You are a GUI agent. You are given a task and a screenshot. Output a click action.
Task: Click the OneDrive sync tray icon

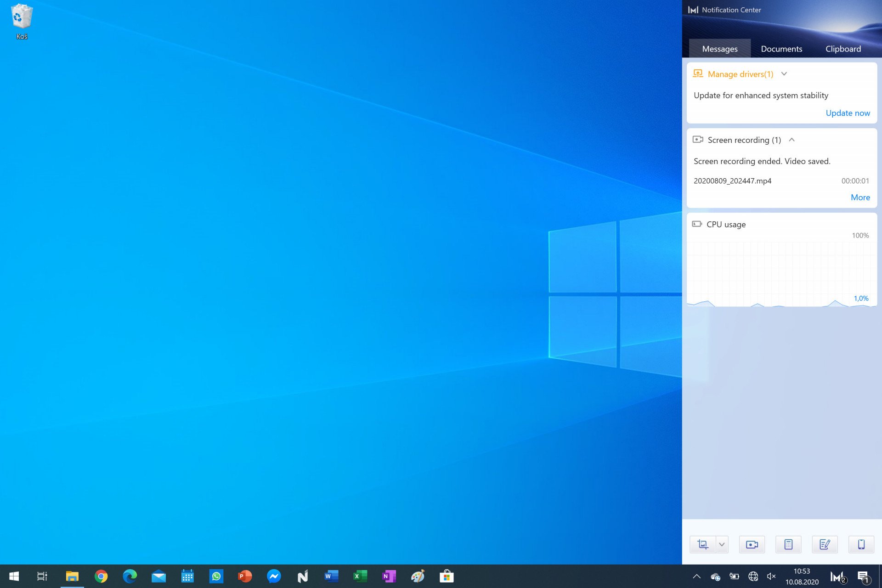tap(715, 577)
